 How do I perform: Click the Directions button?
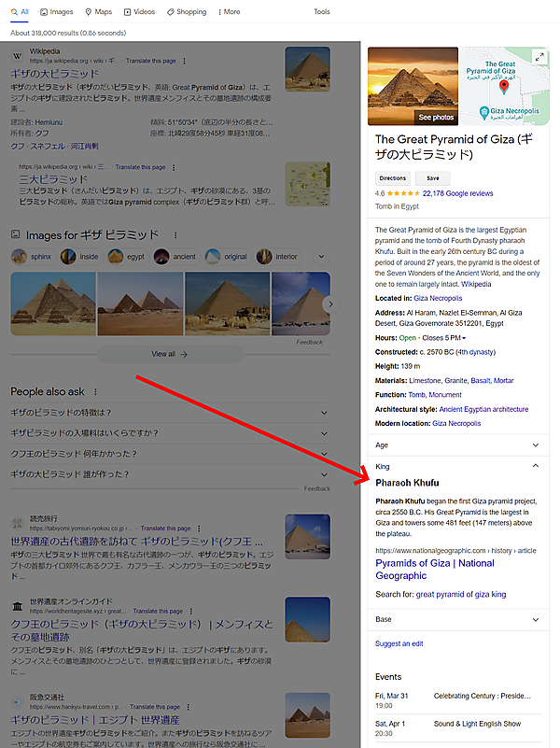coord(393,177)
